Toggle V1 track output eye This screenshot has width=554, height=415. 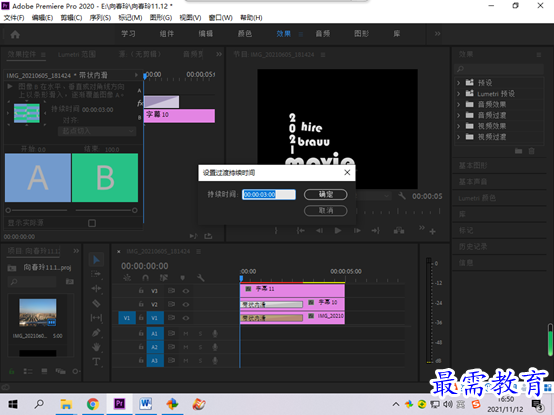[185, 318]
